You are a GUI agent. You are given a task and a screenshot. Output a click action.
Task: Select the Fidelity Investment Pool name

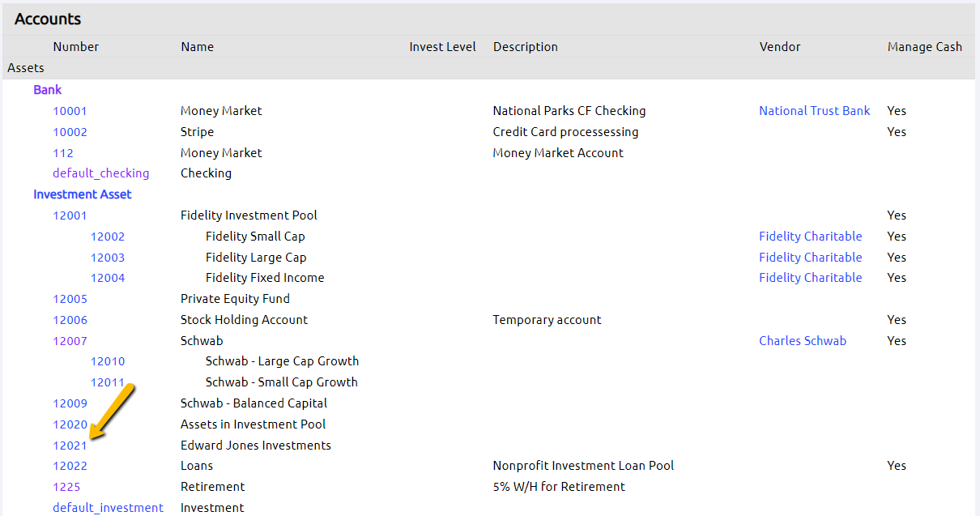pos(249,215)
